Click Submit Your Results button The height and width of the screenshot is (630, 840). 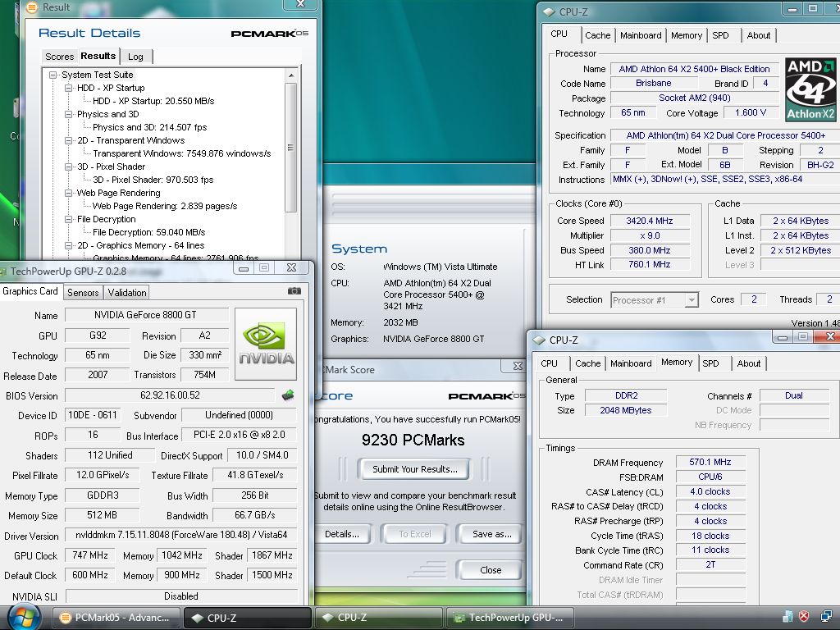tap(414, 469)
